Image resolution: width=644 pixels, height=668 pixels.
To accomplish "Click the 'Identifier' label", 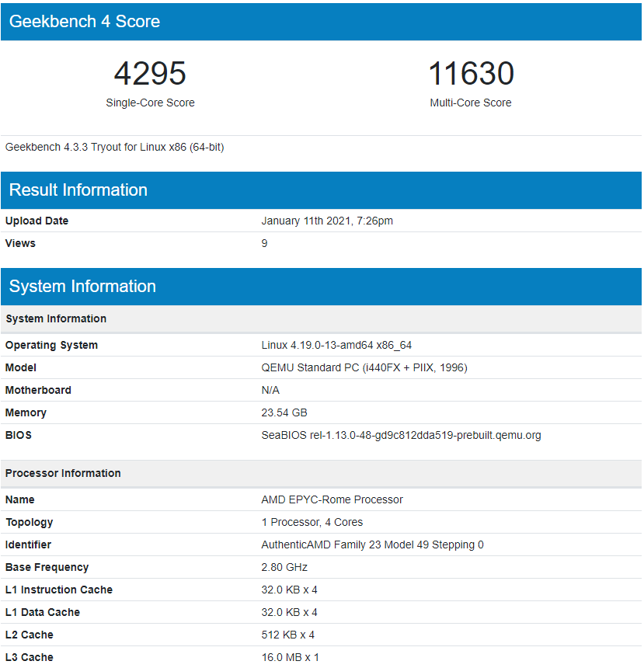I will click(28, 544).
